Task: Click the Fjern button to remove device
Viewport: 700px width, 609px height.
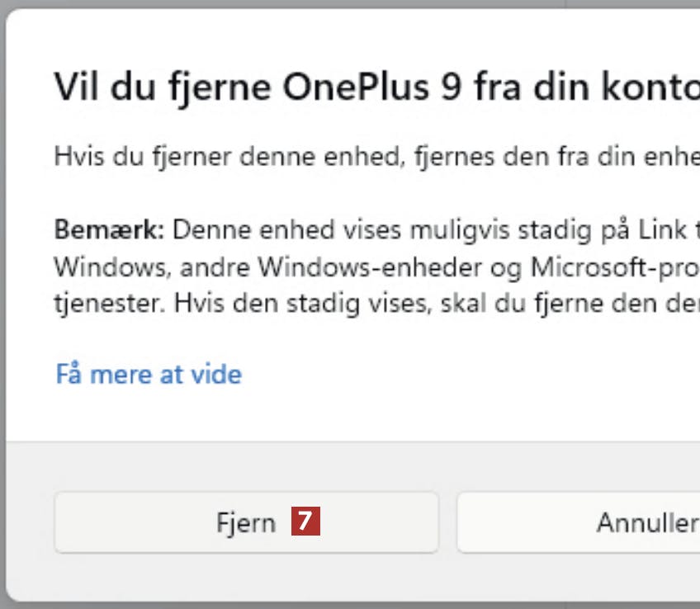Action: click(245, 522)
